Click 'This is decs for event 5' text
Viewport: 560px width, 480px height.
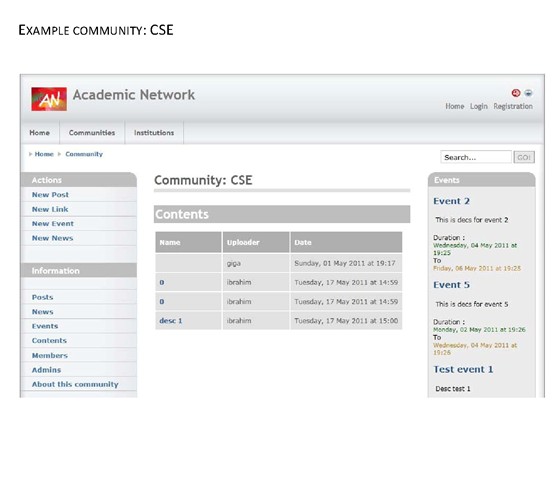471,304
